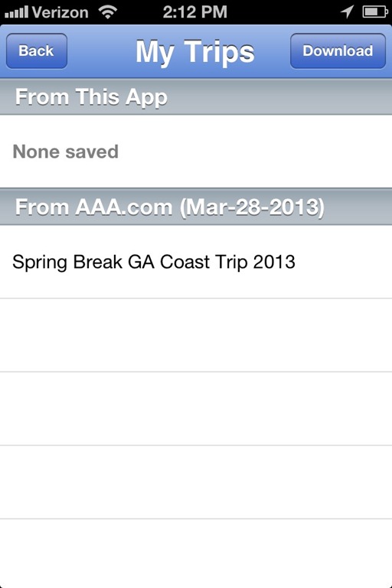
Task: Select the second empty row in the list
Action: (196, 409)
